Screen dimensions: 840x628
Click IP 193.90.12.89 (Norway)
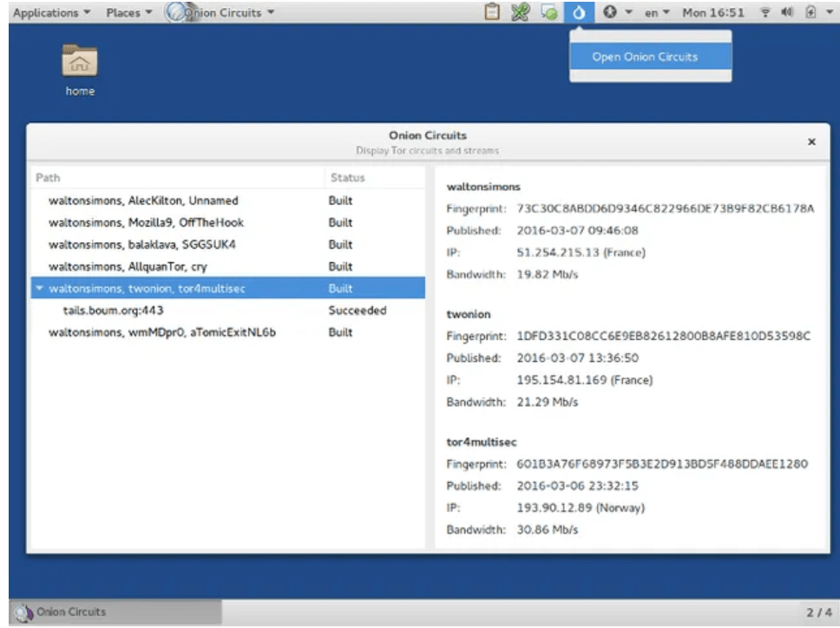coord(581,507)
